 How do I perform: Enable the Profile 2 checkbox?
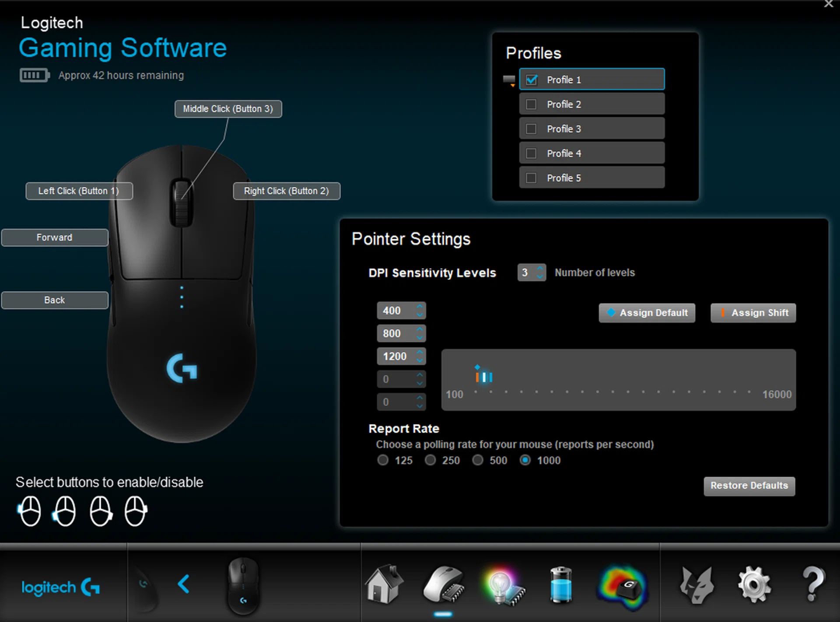[531, 105]
